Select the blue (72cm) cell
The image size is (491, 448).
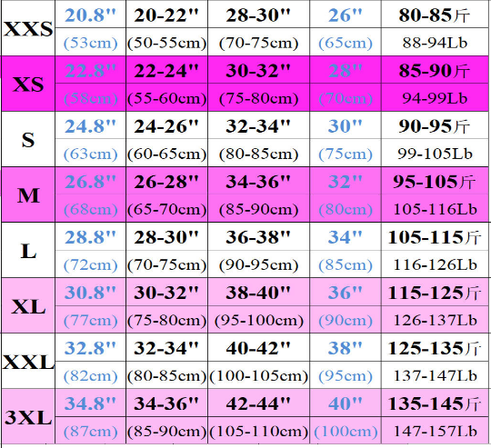(x=91, y=264)
